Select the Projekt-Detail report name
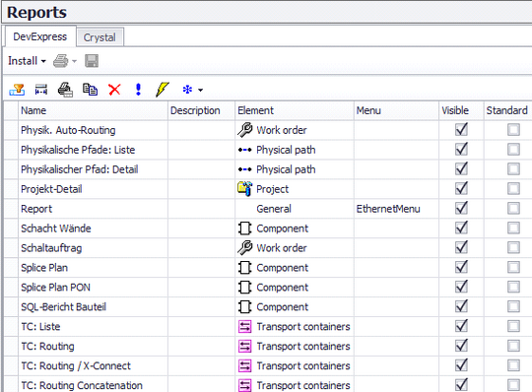 pyautogui.click(x=51, y=189)
